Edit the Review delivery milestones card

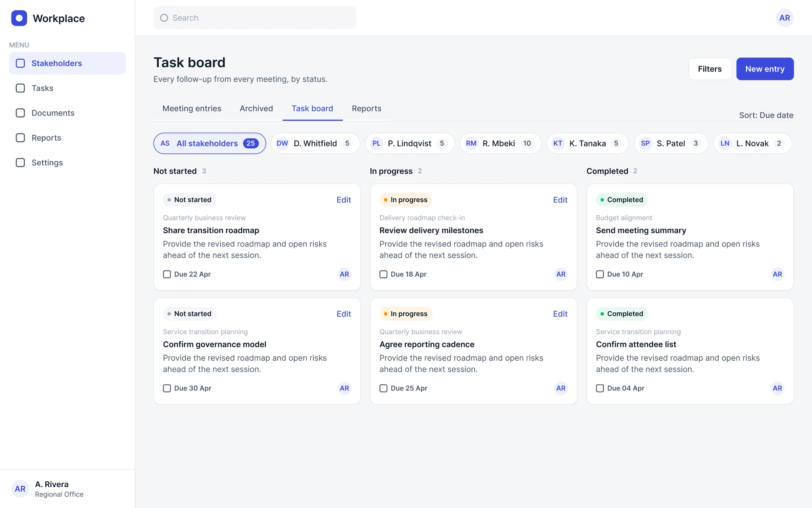[x=560, y=200]
